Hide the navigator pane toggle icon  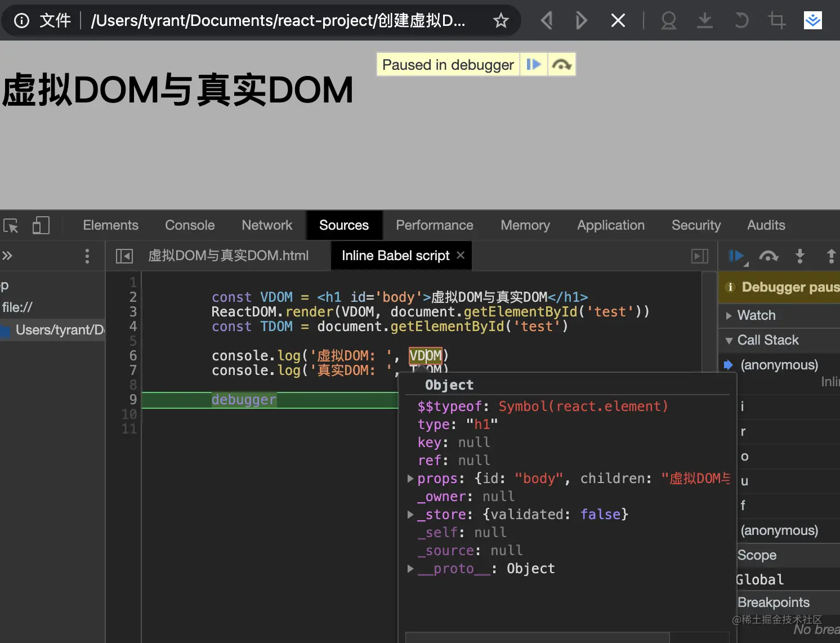point(124,256)
